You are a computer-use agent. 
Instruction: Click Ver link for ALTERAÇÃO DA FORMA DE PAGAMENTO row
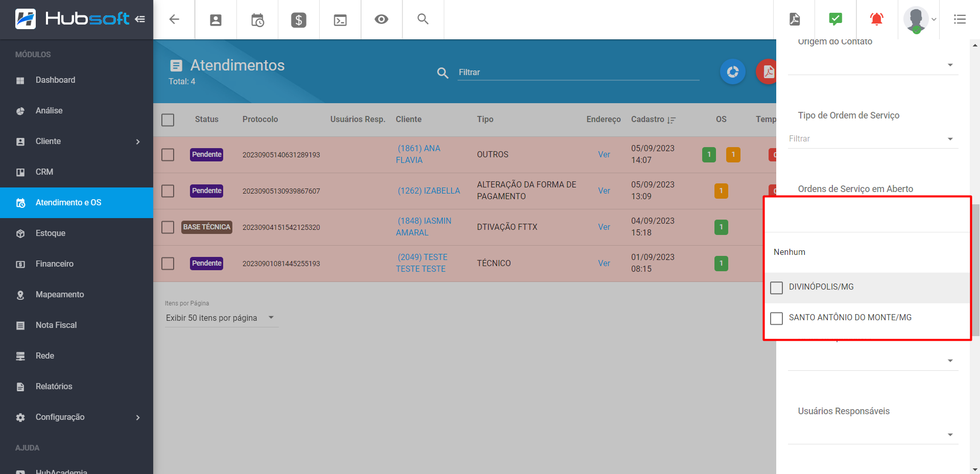[x=604, y=191]
